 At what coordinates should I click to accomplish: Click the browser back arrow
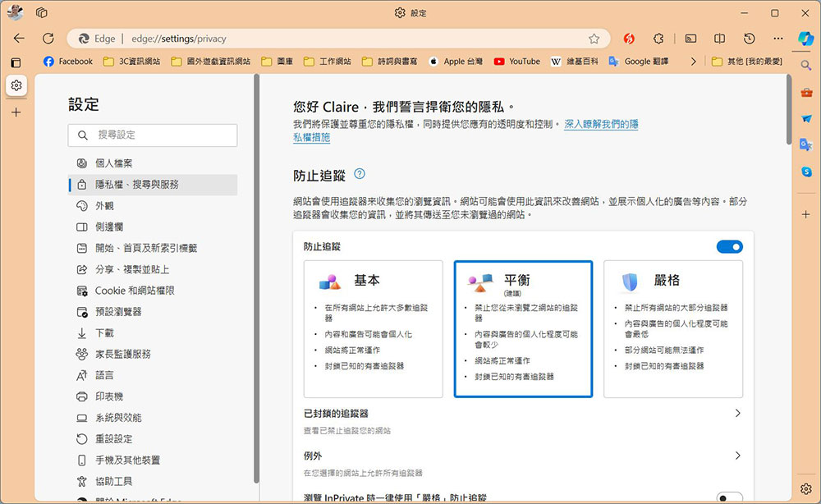click(19, 39)
